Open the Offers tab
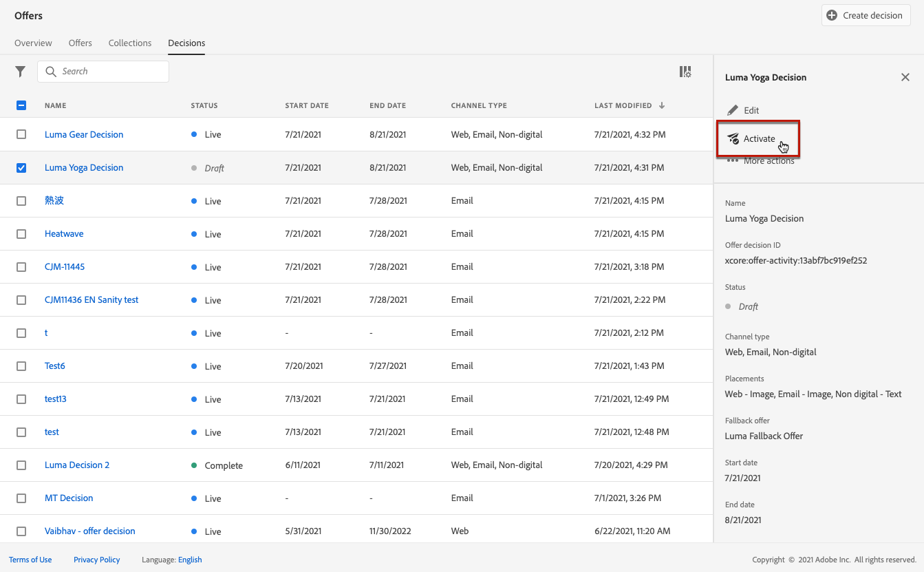 (80, 43)
